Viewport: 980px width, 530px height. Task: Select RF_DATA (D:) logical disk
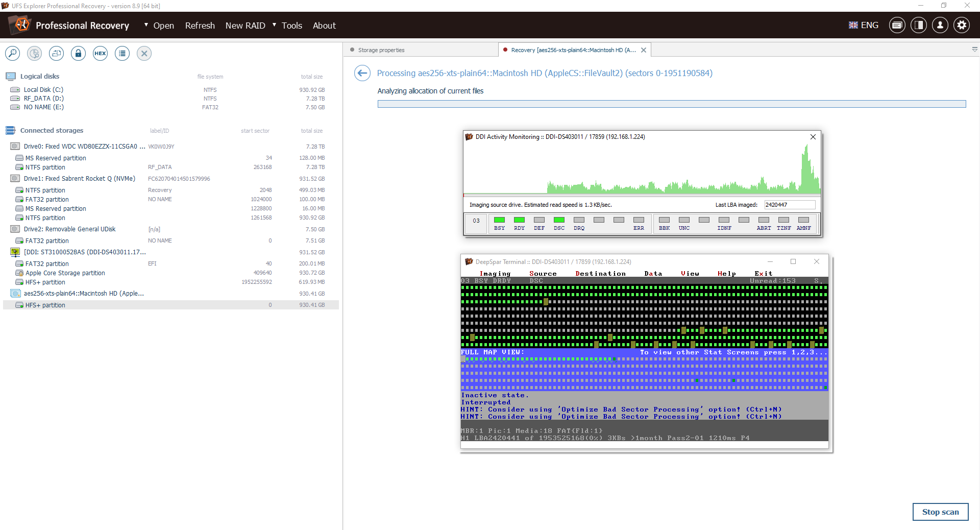pos(43,99)
